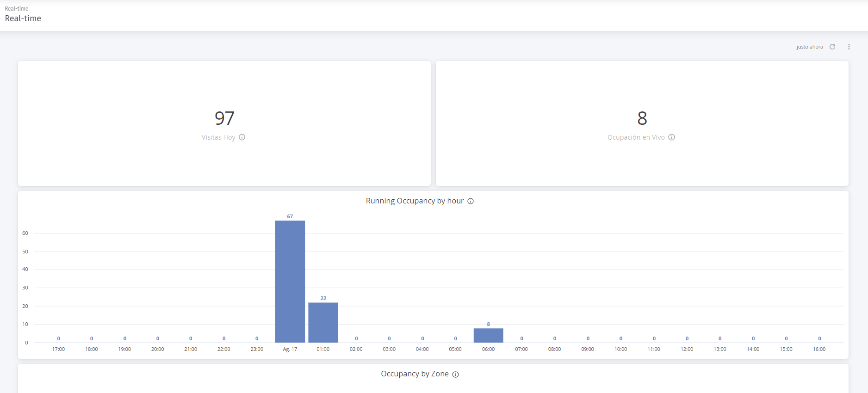Click the refresh icon next to justo ahora
The image size is (868, 393).
pyautogui.click(x=832, y=47)
